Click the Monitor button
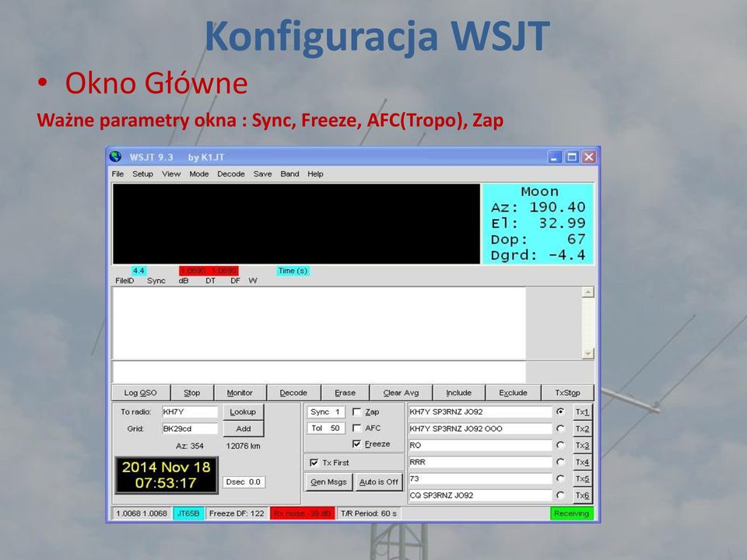This screenshot has height=560, width=747. 240,393
